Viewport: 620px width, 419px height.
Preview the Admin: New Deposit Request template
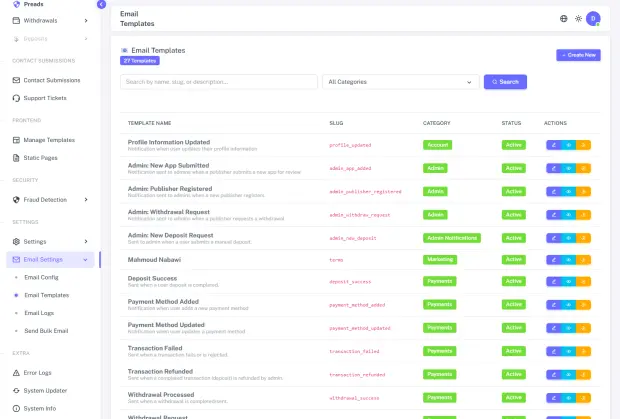[569, 238]
